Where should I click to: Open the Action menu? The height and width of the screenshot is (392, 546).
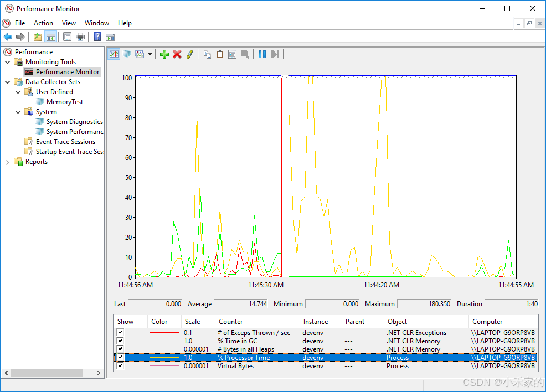tap(44, 23)
